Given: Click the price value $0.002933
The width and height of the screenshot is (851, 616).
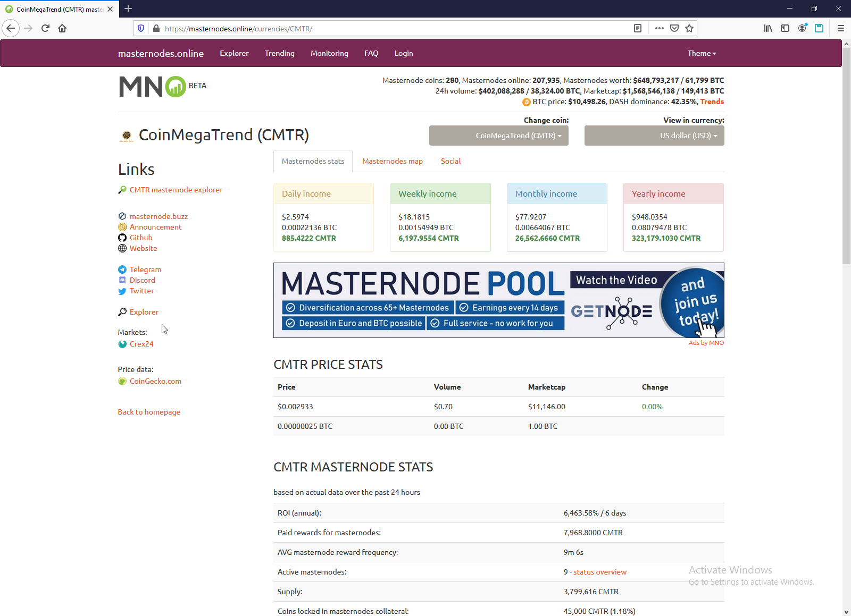Looking at the screenshot, I should [295, 407].
